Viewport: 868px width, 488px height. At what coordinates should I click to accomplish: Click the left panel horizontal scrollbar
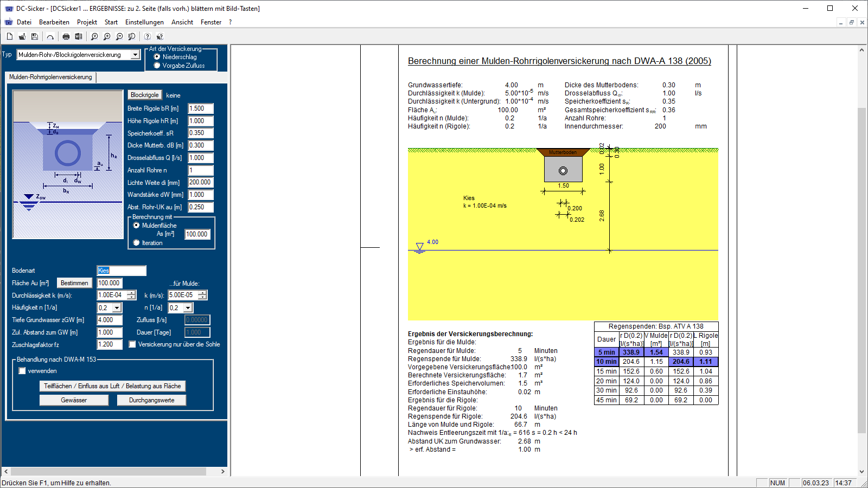pyautogui.click(x=108, y=471)
